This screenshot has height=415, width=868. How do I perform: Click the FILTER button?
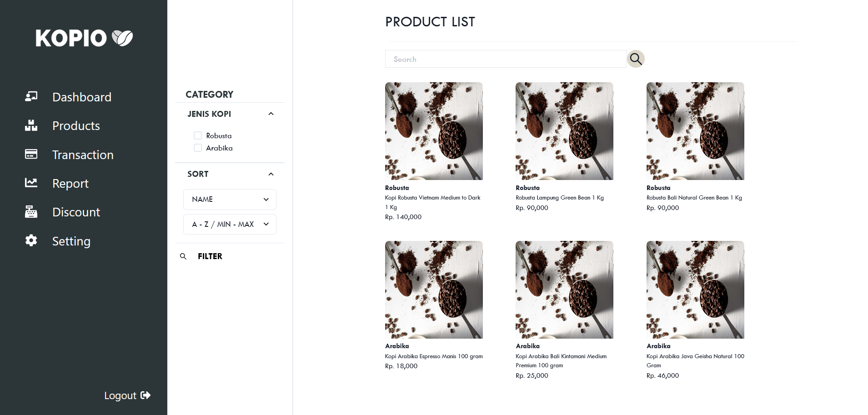point(210,256)
